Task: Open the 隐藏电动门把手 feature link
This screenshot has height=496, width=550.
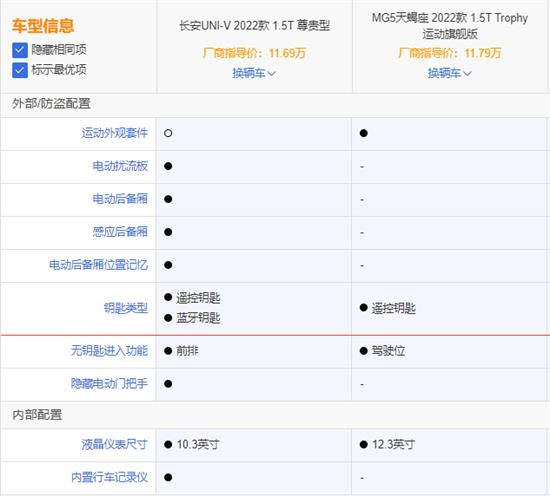Action: pos(109,383)
